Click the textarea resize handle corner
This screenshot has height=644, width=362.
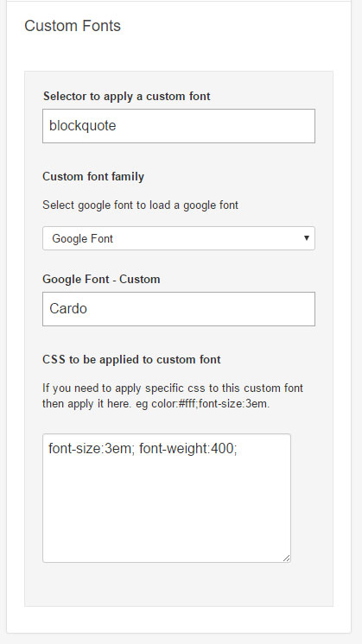(x=286, y=558)
